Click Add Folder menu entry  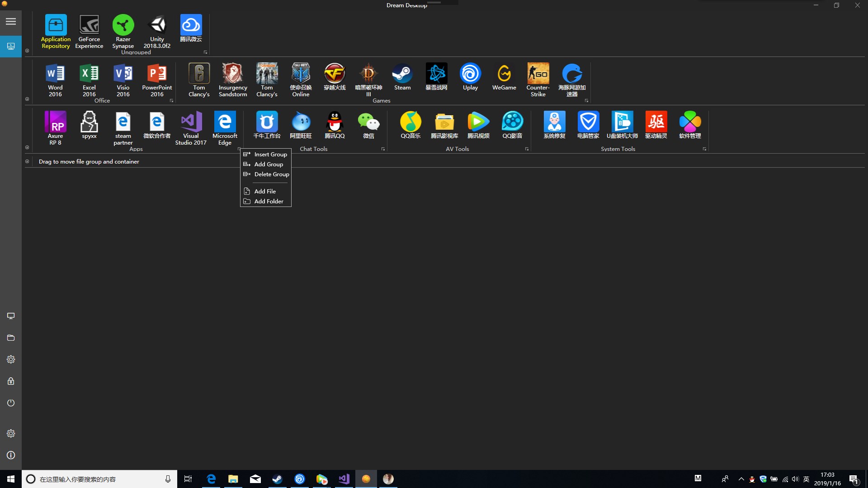pos(269,202)
